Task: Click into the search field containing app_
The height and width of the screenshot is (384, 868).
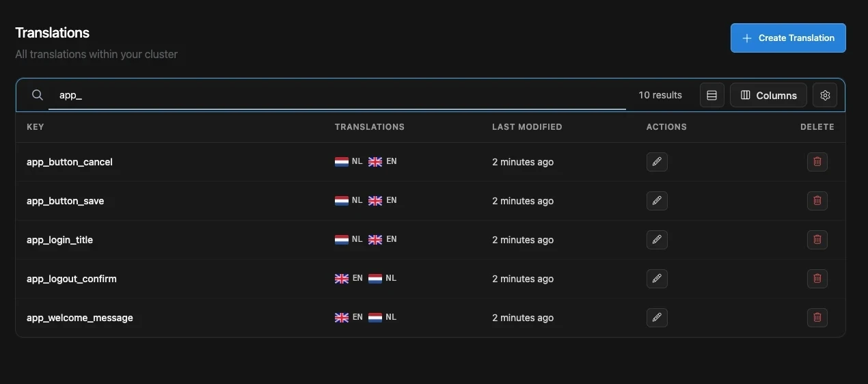Action: 337,95
